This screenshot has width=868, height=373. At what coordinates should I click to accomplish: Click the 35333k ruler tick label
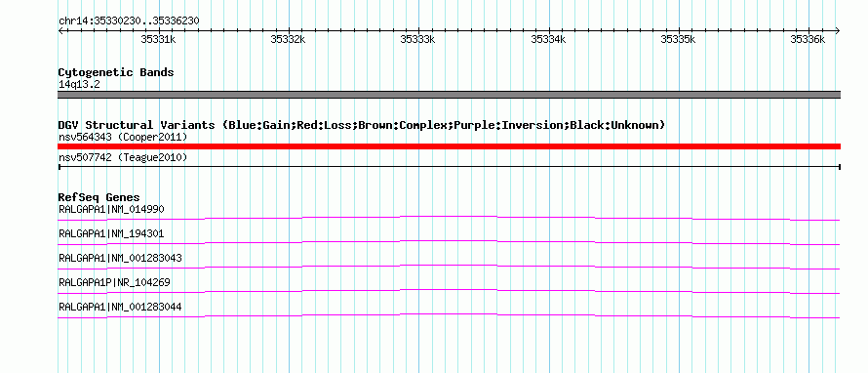tap(418, 39)
